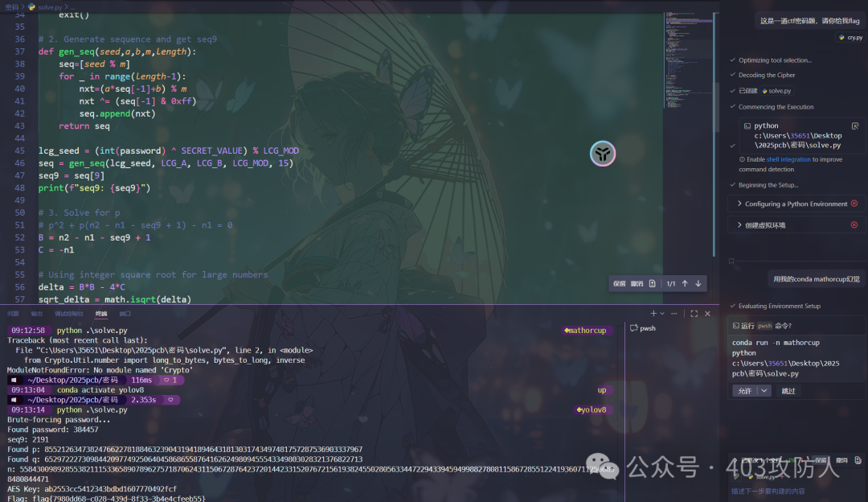Select the pwsh terminal instance
The width and height of the screenshot is (868, 502).
tap(643, 328)
